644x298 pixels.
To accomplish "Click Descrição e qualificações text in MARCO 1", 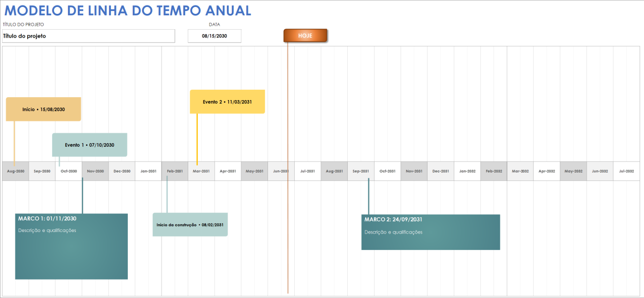I will coord(48,230).
